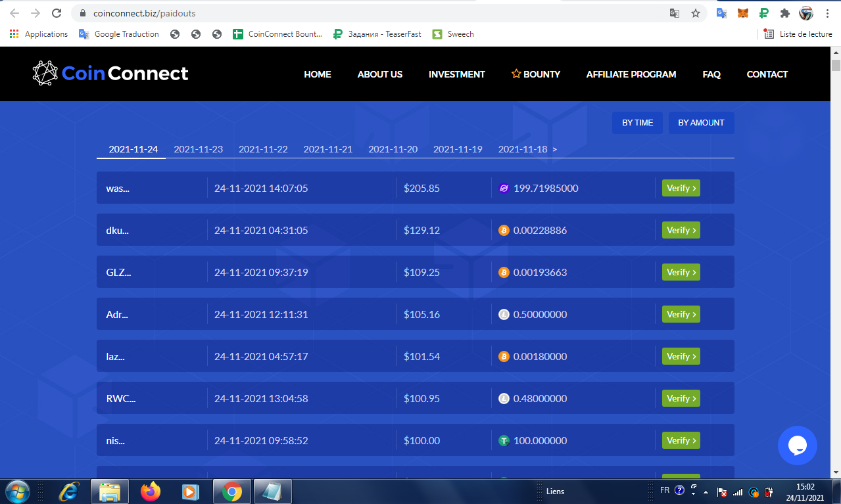Click the MetaMask fox extension icon
The height and width of the screenshot is (504, 841).
click(x=742, y=13)
